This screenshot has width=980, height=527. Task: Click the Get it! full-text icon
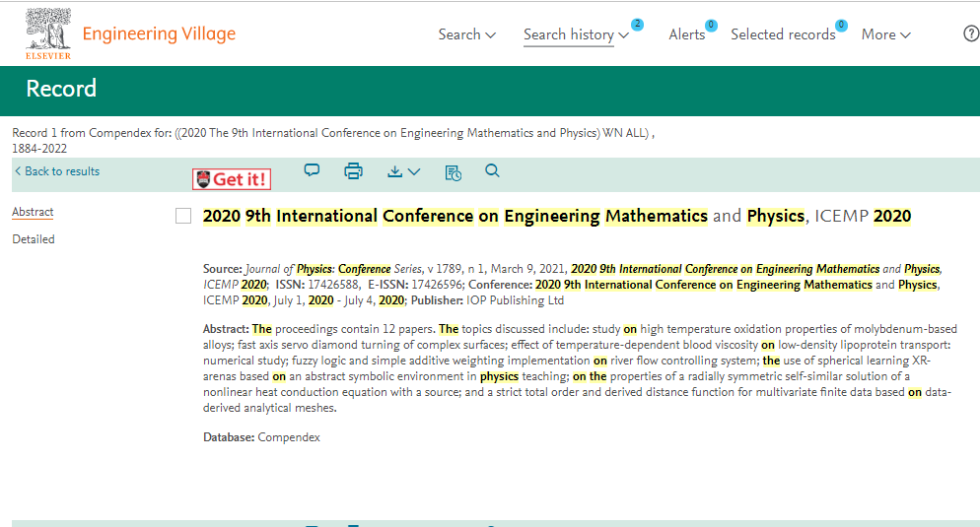point(232,179)
